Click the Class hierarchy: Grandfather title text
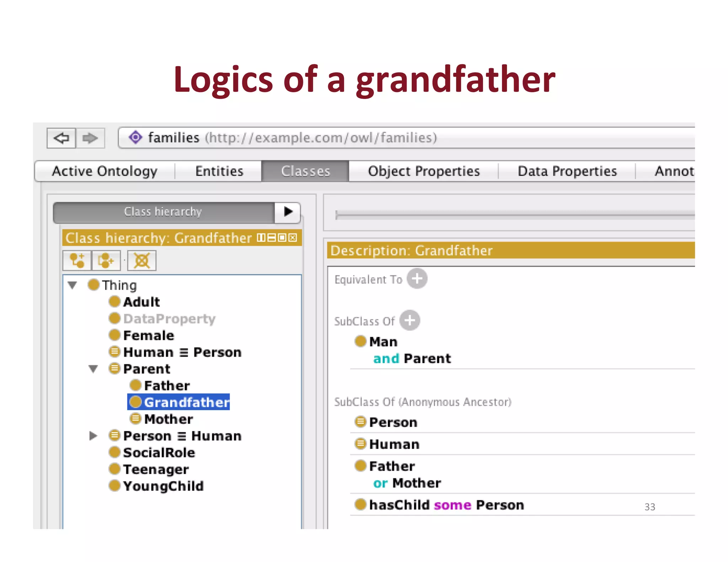The image size is (728, 562). tap(159, 238)
